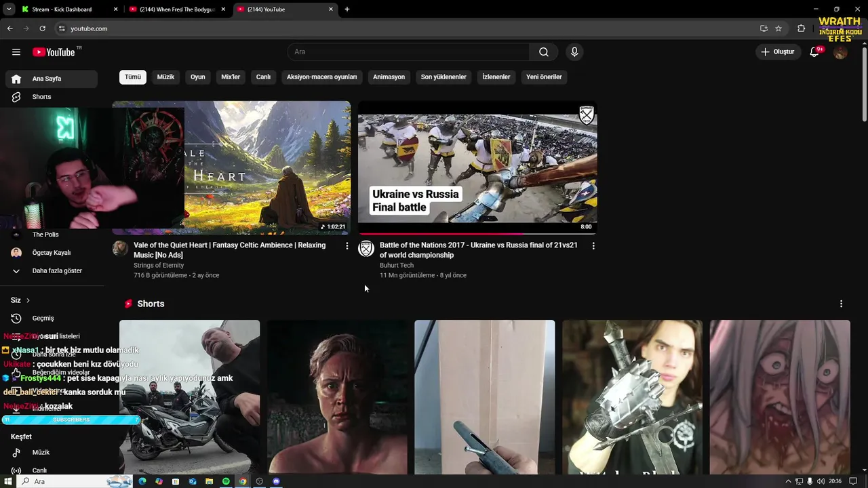The image size is (868, 488).
Task: Open Chrome extensions puzzle icon
Action: click(802, 28)
